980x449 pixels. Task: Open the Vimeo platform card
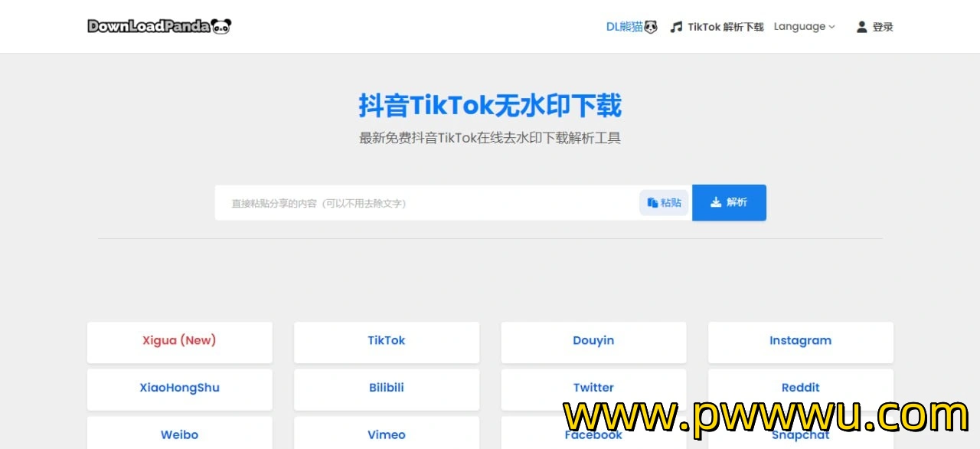(x=387, y=434)
